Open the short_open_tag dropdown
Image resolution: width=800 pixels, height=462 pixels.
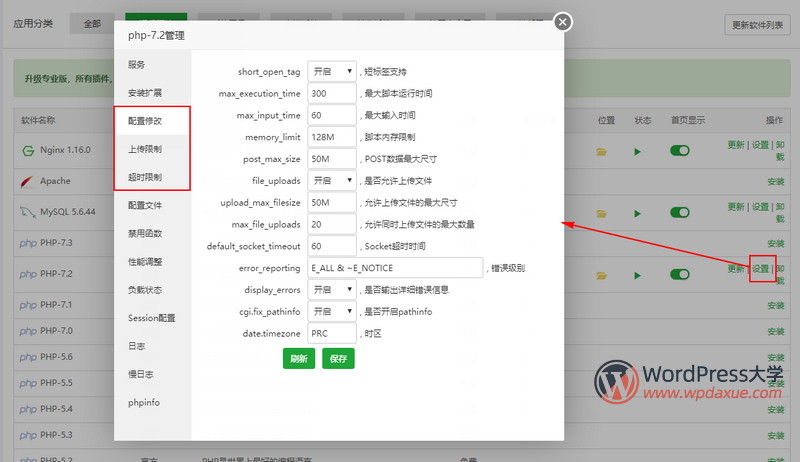(332, 71)
